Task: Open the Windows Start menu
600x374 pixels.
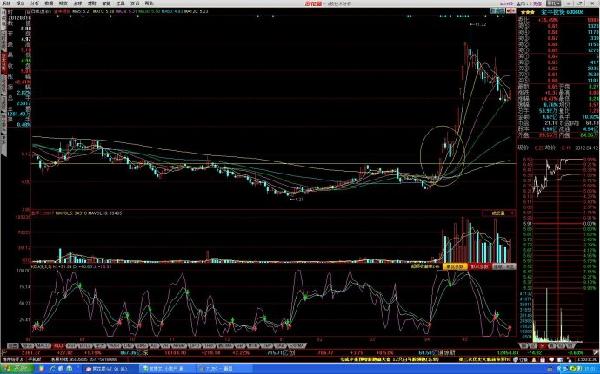Action: tap(17, 369)
